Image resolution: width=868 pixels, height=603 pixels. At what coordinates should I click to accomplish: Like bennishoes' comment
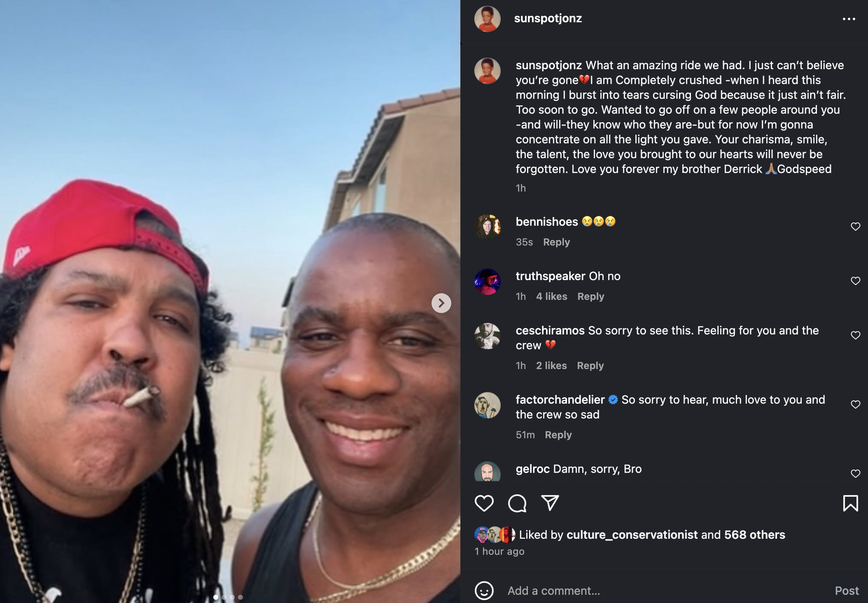tap(855, 227)
